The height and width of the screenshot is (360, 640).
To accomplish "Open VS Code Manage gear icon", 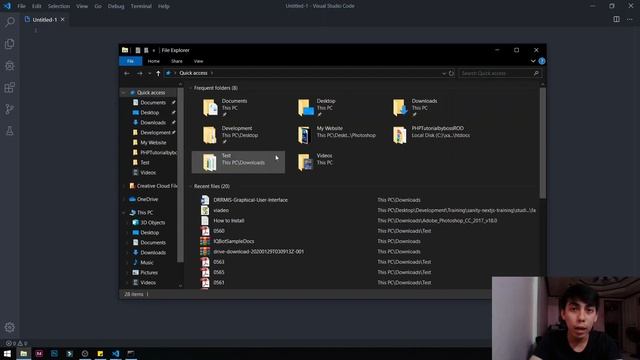I will [9, 327].
